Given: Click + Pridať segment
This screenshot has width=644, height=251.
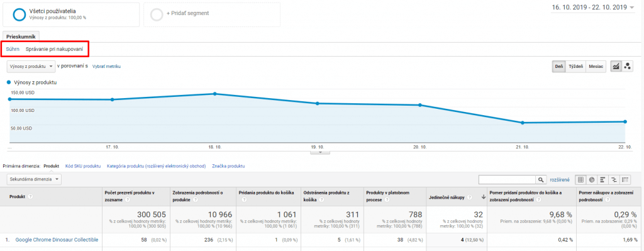Looking at the screenshot, I should 187,13.
